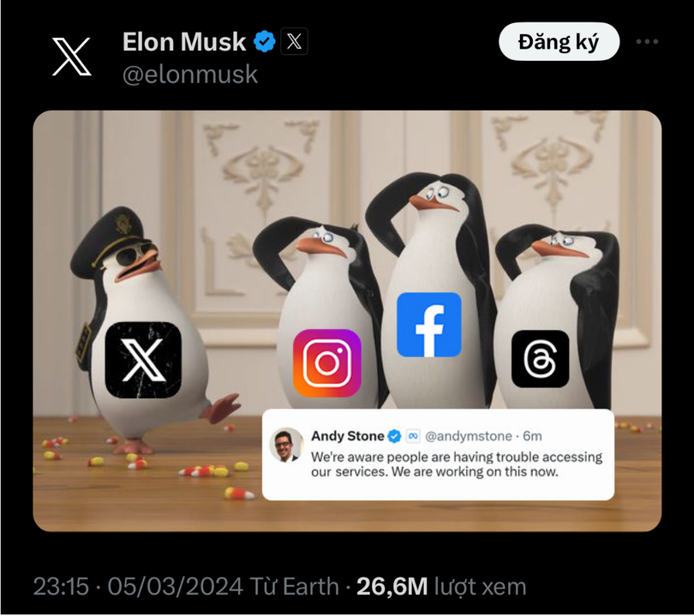Click Andy Stone's profile photo
This screenshot has height=616, width=694.
point(286,445)
